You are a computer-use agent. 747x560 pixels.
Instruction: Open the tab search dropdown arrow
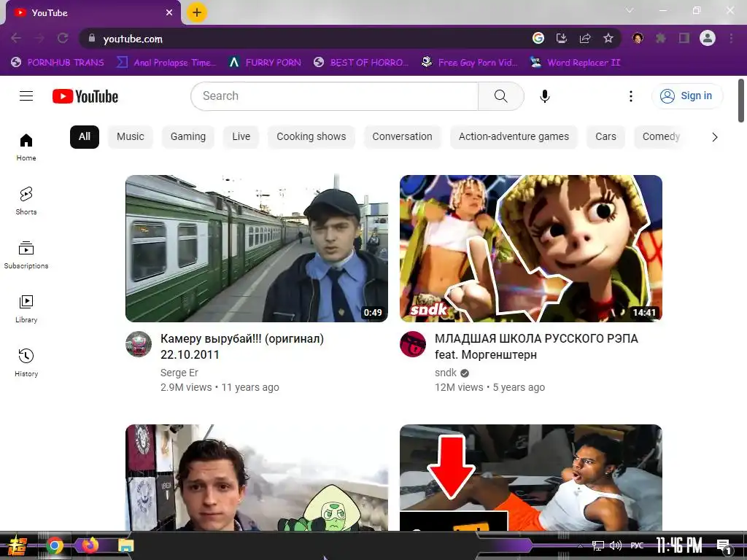pyautogui.click(x=630, y=10)
